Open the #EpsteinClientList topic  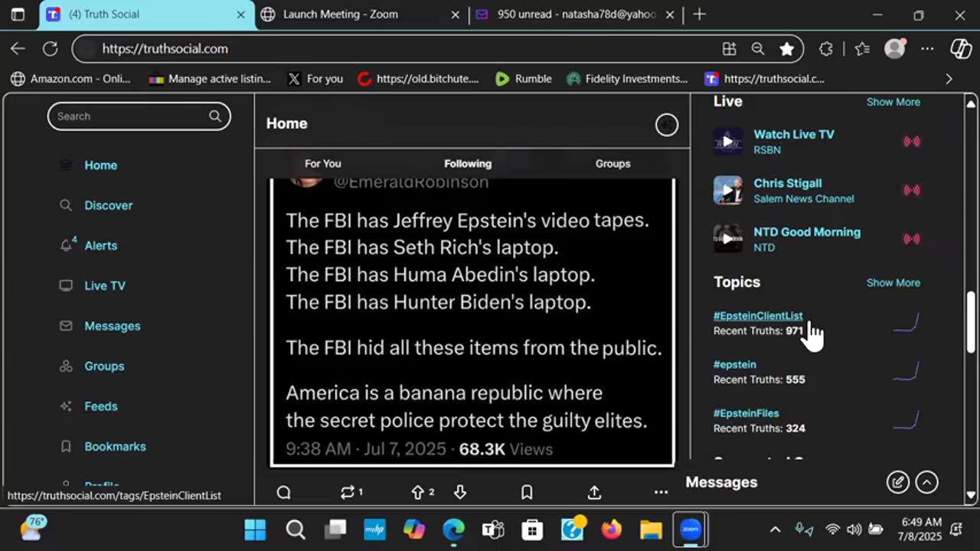click(x=758, y=316)
